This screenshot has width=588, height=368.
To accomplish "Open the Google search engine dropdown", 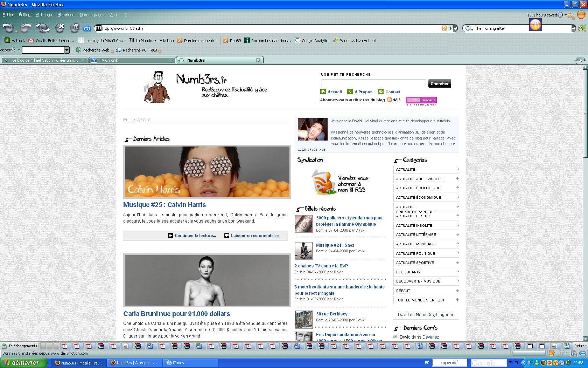I will 469,29.
